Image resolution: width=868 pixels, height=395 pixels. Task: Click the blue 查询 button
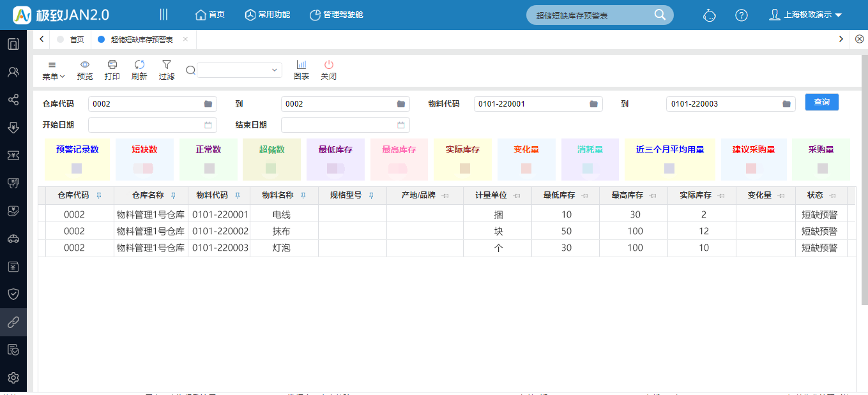click(x=821, y=102)
